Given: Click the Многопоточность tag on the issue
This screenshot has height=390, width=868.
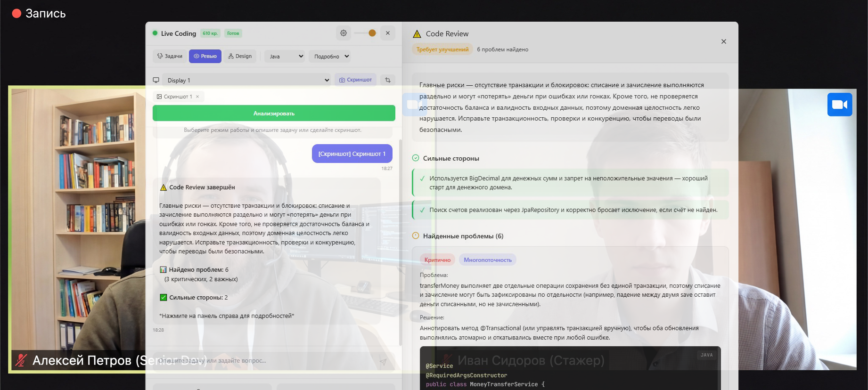Looking at the screenshot, I should 487,260.
